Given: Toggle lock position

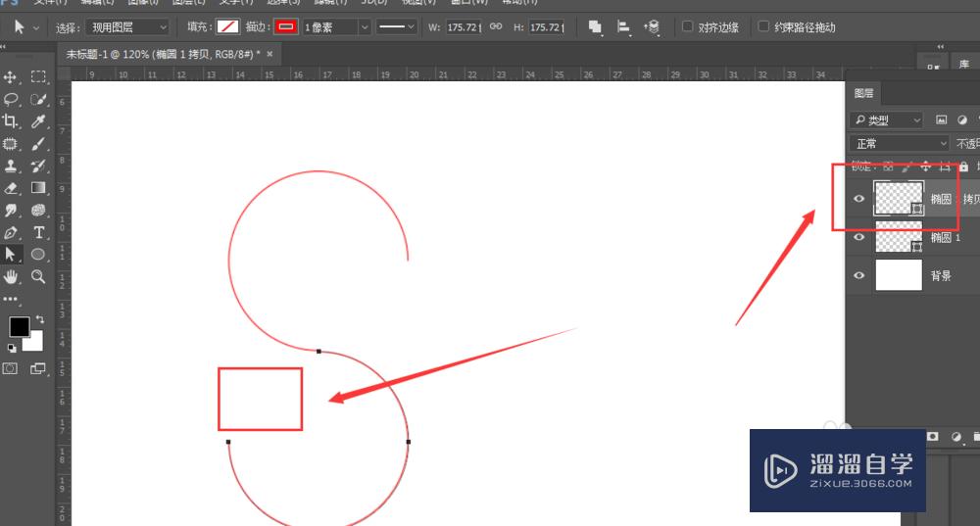Looking at the screenshot, I should tap(926, 167).
